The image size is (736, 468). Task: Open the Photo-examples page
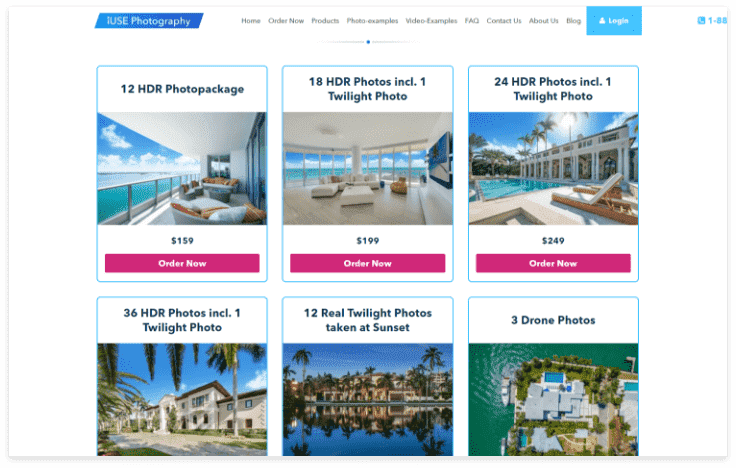point(372,21)
